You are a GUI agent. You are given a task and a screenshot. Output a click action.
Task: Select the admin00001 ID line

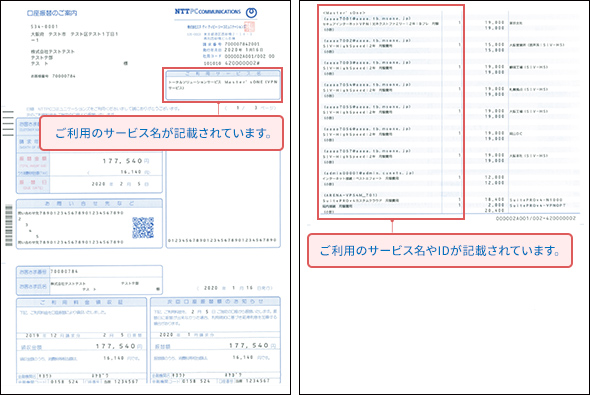369,173
